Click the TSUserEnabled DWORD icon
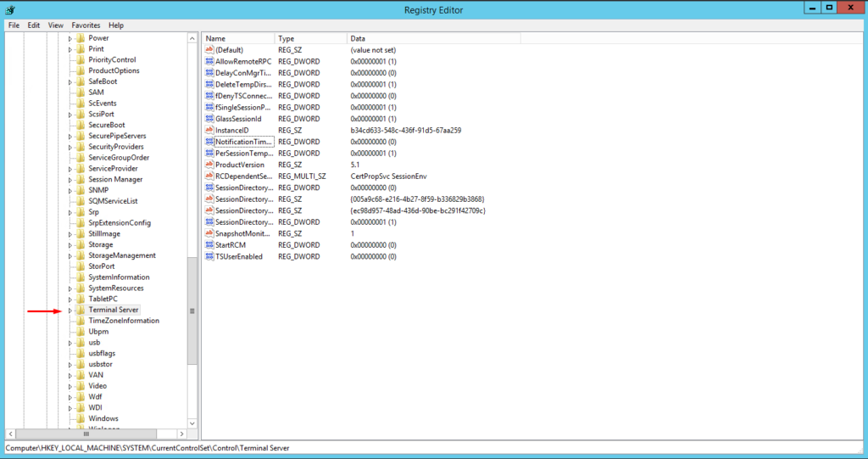The image size is (868, 459). pyautogui.click(x=209, y=257)
